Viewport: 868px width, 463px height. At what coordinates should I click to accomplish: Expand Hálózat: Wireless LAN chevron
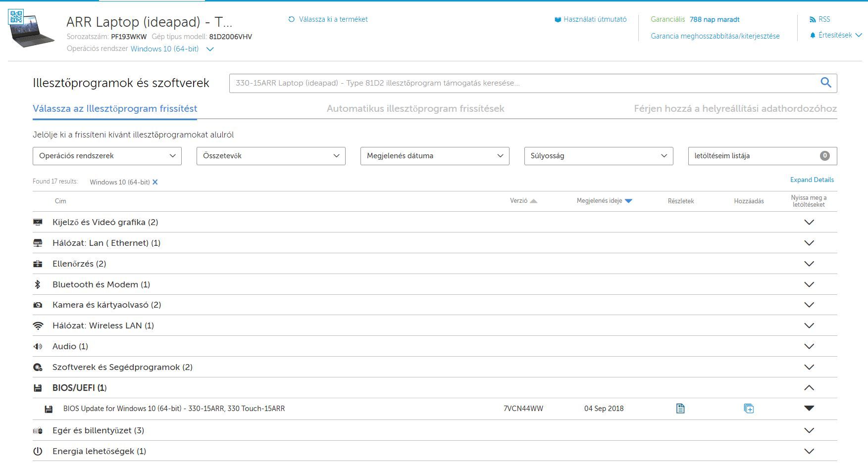click(x=809, y=325)
